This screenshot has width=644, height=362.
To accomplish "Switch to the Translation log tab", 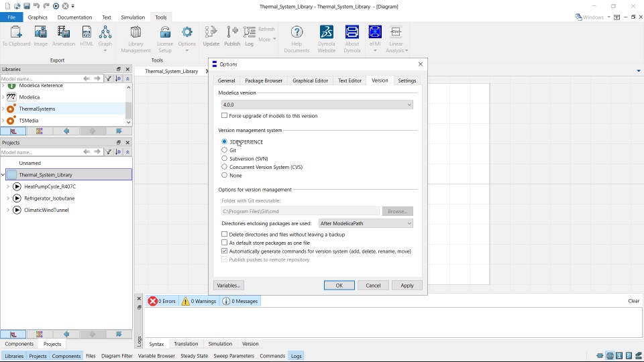I will click(186, 344).
